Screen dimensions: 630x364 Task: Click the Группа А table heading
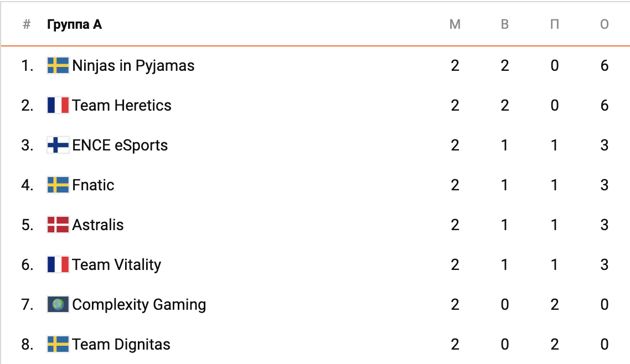74,25
